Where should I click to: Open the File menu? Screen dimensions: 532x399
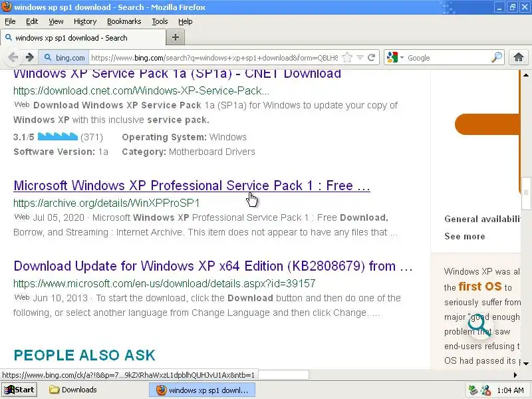coord(10,21)
